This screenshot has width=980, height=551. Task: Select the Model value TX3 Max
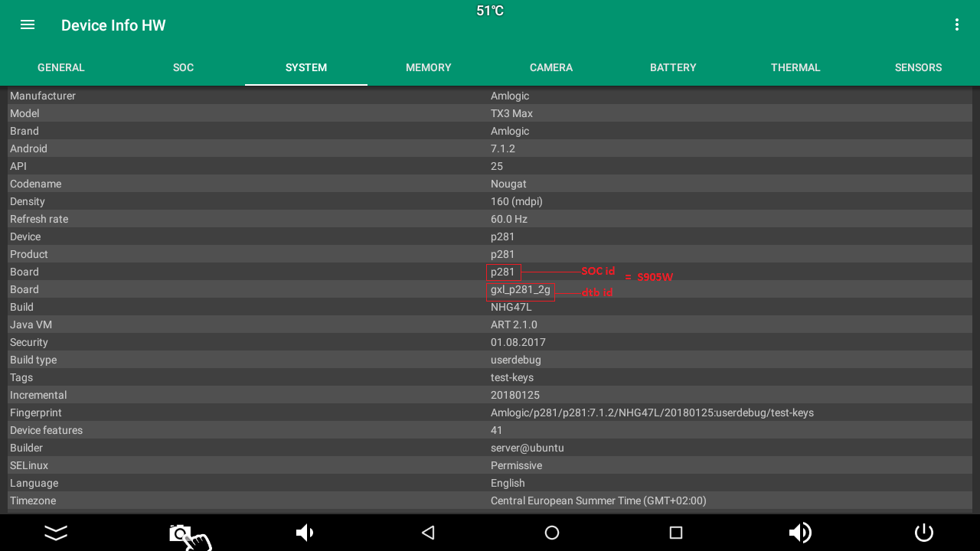[511, 113]
